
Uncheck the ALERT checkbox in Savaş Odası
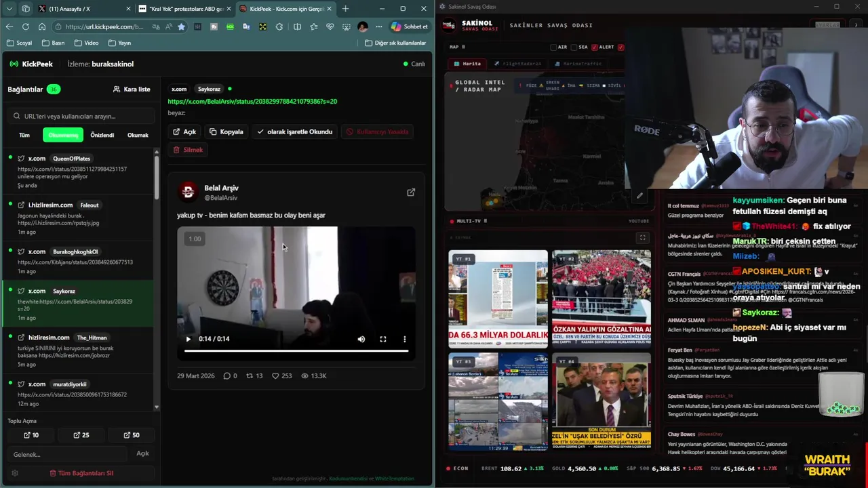(595, 47)
